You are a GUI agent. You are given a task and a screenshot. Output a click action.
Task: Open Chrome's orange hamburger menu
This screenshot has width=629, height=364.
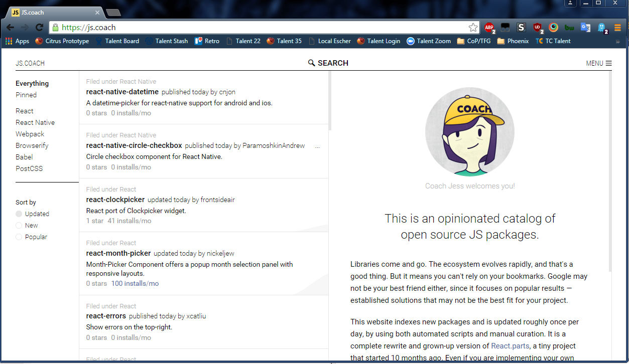(618, 28)
